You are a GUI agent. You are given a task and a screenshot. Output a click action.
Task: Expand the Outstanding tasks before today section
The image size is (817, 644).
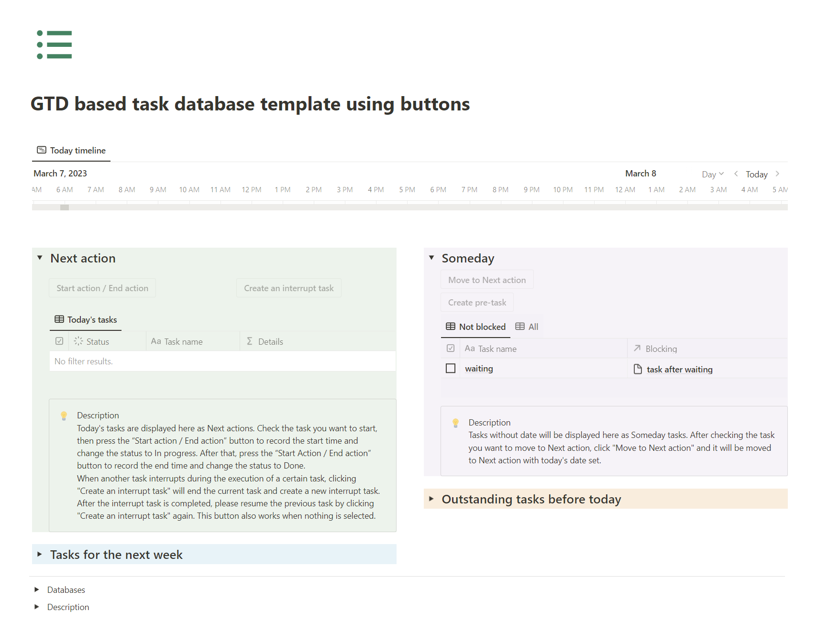point(432,499)
